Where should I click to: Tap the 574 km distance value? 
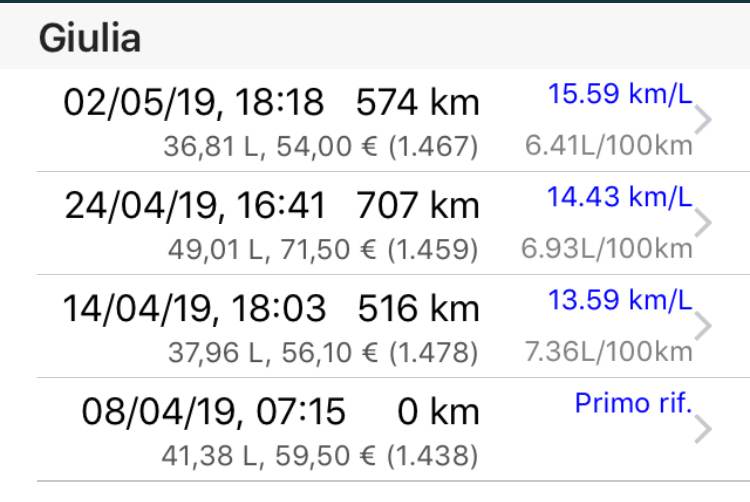click(x=418, y=103)
